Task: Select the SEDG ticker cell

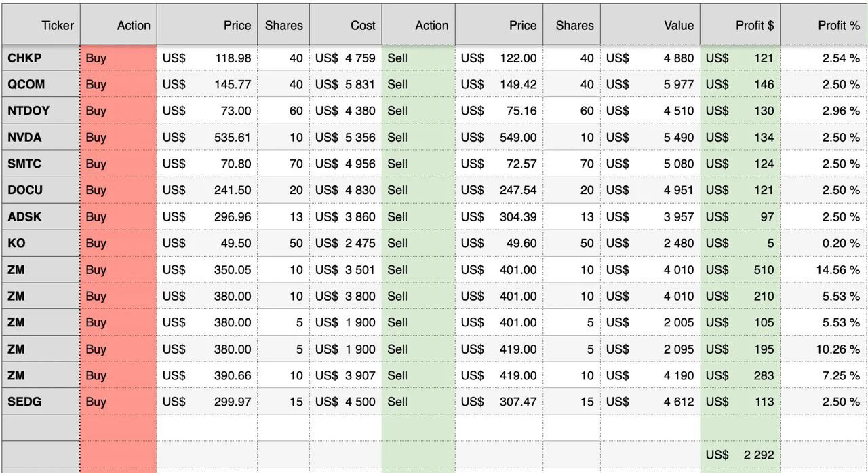Action: [41, 402]
